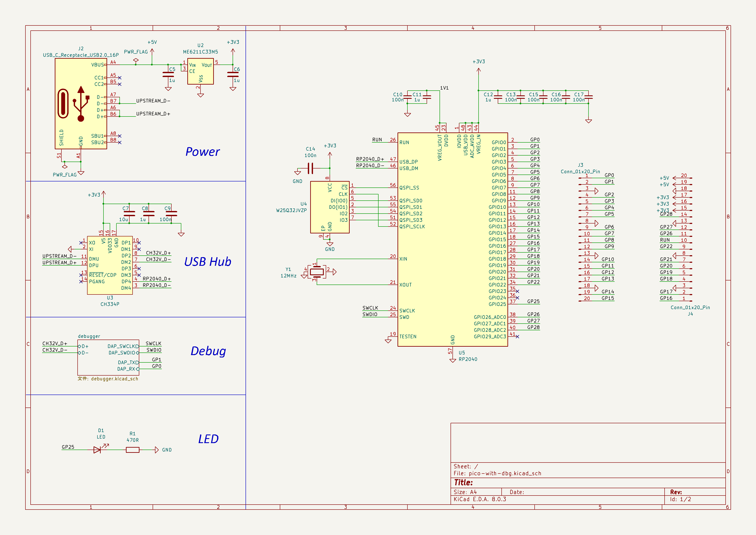Select the U5 RP2040 microcontroller symbol
Viewport: 756px width, 535px height.
pyautogui.click(x=453, y=239)
